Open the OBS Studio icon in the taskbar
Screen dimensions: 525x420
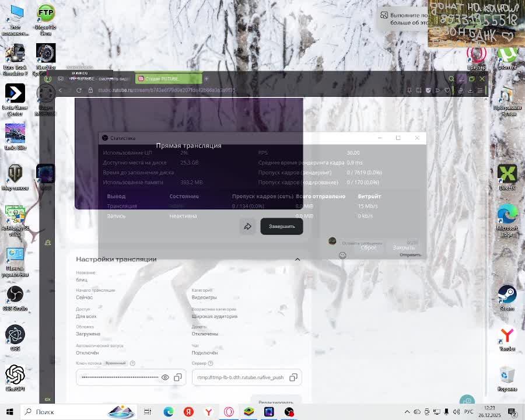click(289, 412)
